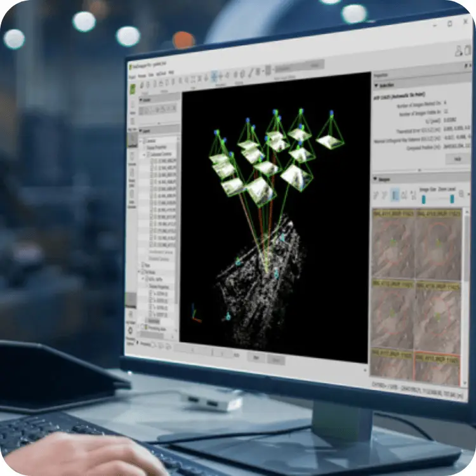The image size is (476, 476).
Task: Toggle the Rays layer checkbox
Action: pos(142,265)
